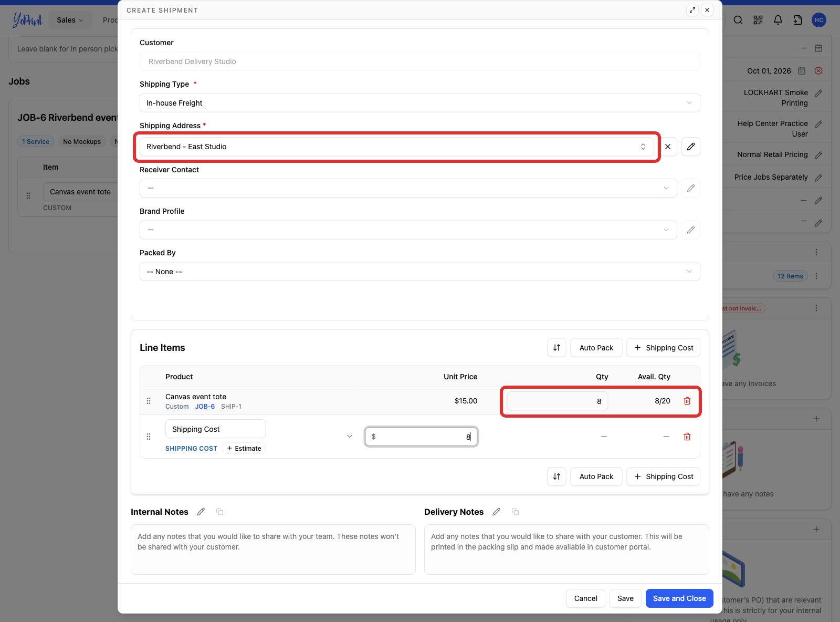Viewport: 840px width, 622px height.
Task: Click Save and Close
Action: point(679,598)
